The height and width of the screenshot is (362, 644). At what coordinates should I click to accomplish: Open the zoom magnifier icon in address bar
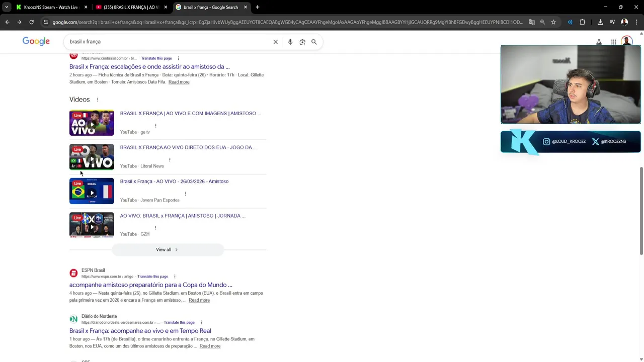coord(542,22)
